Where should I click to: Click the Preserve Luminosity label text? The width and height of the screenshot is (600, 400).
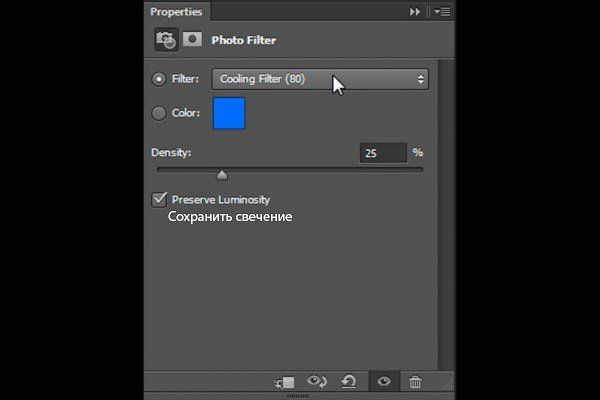point(221,200)
